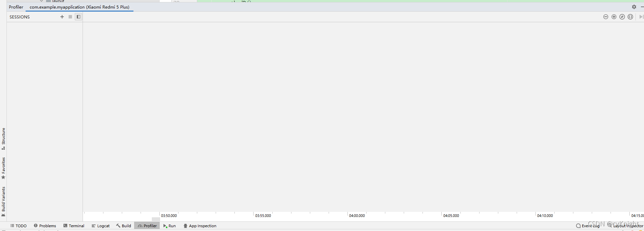
Task: Open the Run tool window
Action: [170, 226]
